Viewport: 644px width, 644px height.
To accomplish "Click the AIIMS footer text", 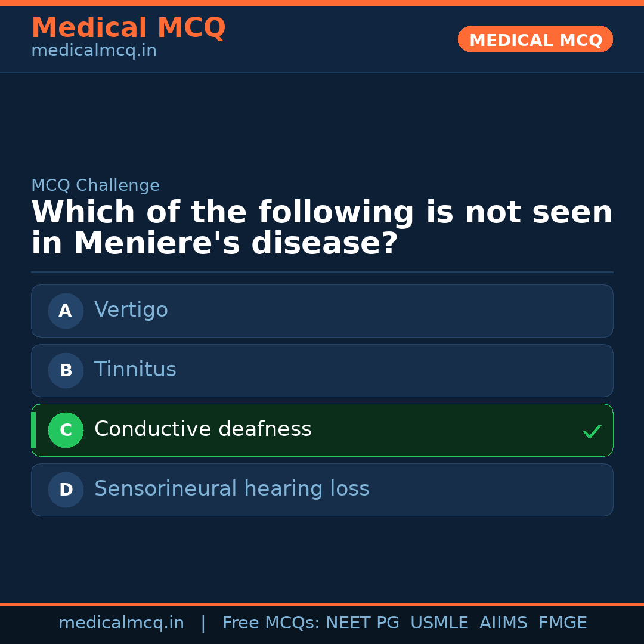I will (x=503, y=623).
